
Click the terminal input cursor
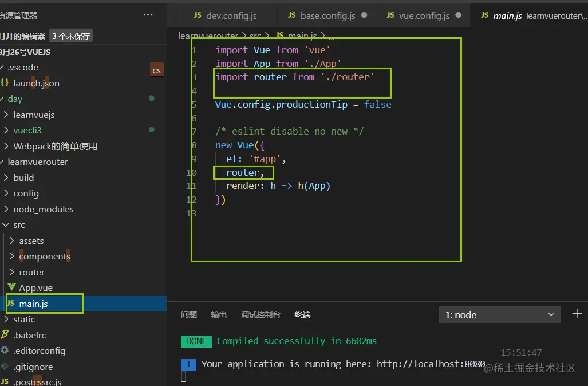click(x=183, y=376)
